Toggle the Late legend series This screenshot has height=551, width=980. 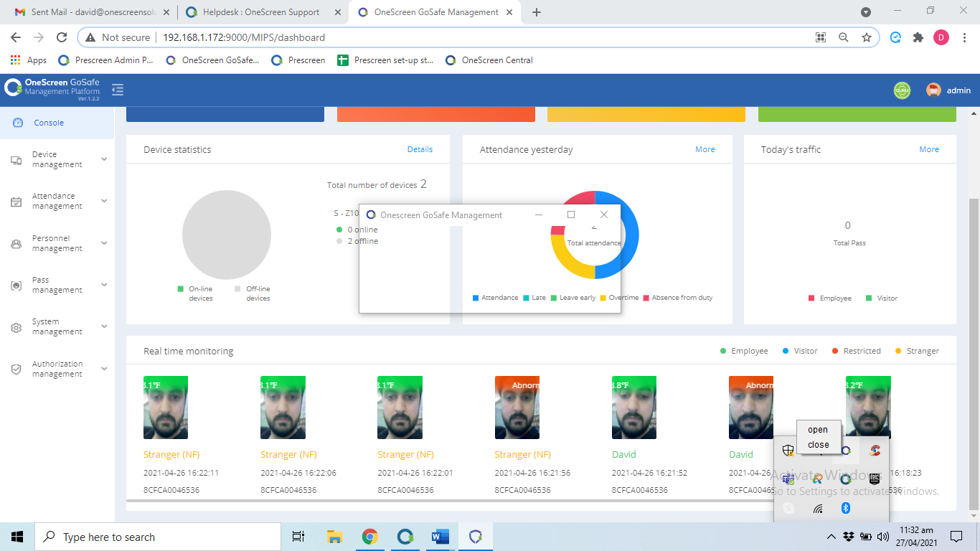[534, 298]
